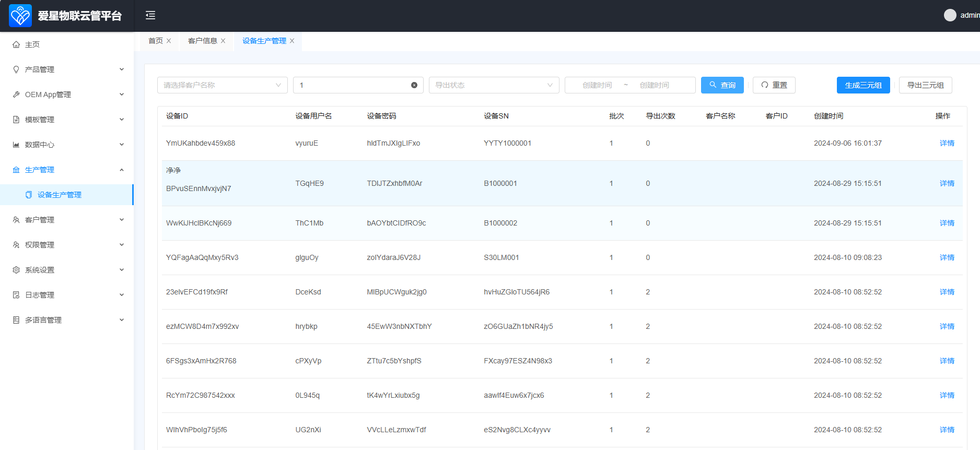Screen dimensions: 980x450
Task: Clear the search input with X icon
Action: 414,85
